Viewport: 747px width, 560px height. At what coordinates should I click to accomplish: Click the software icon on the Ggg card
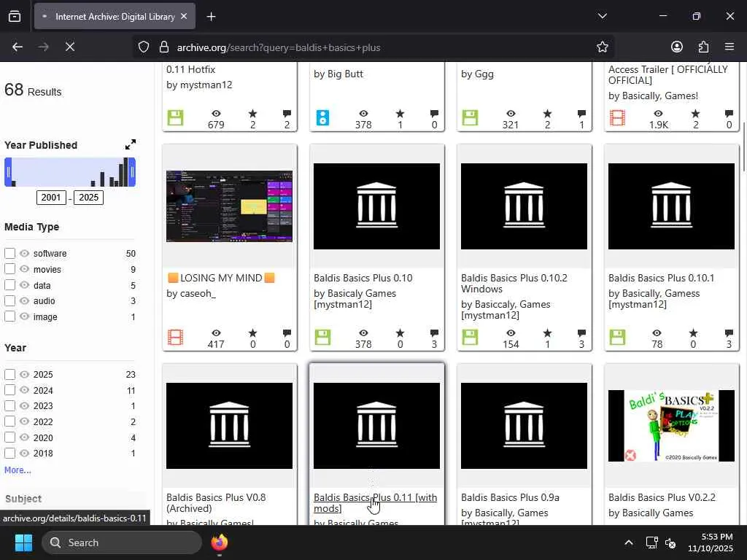[470, 117]
